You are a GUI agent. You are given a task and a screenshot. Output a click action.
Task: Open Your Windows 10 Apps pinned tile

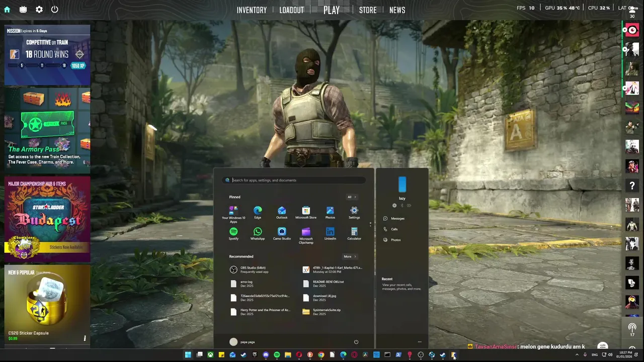233,214
